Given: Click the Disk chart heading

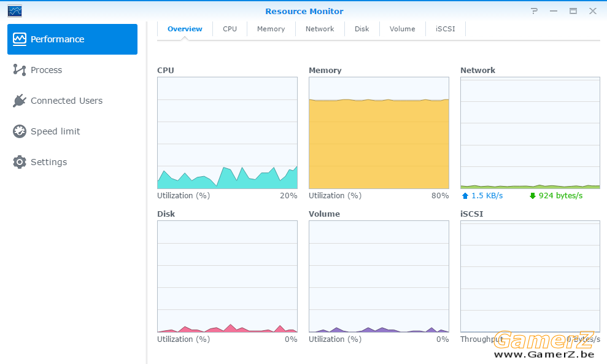Looking at the screenshot, I should 166,214.
